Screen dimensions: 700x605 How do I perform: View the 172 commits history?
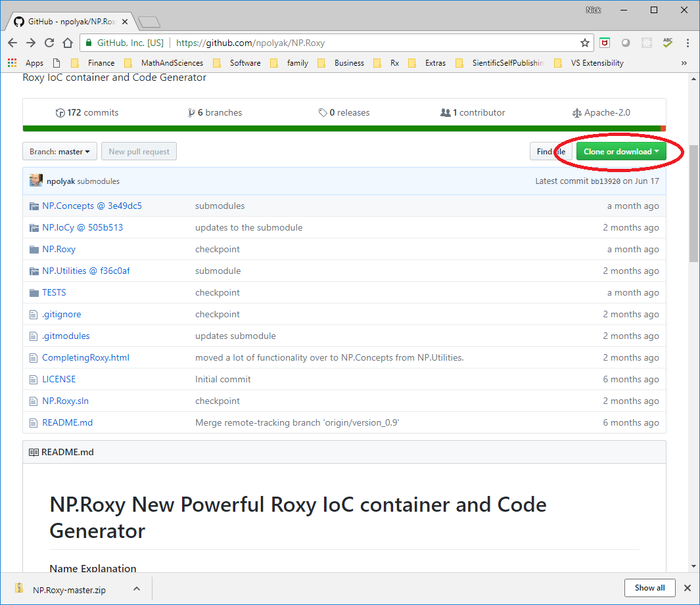pyautogui.click(x=87, y=112)
